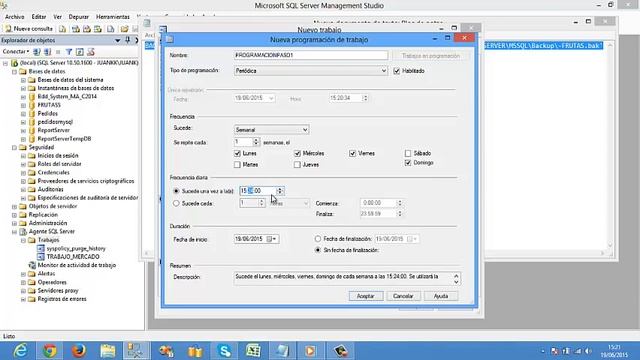The height and width of the screenshot is (360, 640).
Task: Select the Sin fecha de finalización radio button
Action: coord(318,250)
